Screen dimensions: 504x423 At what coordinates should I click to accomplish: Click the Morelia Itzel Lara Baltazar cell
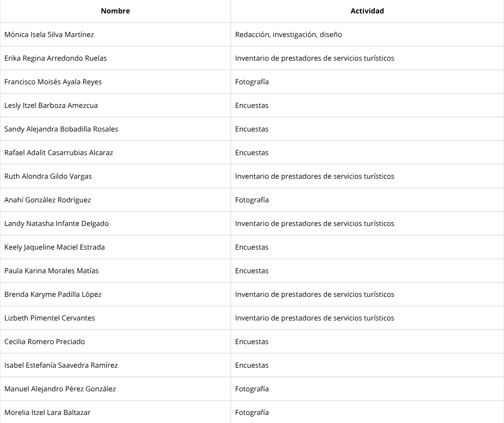(x=47, y=412)
